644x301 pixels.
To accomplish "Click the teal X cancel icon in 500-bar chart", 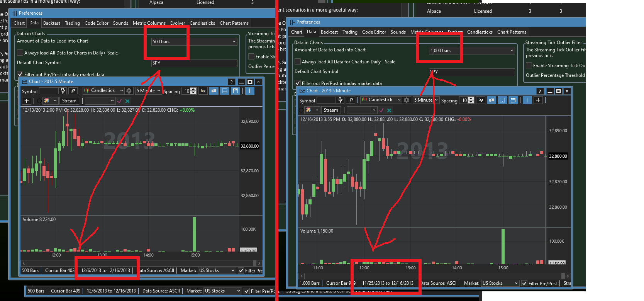I will pyautogui.click(x=127, y=101).
